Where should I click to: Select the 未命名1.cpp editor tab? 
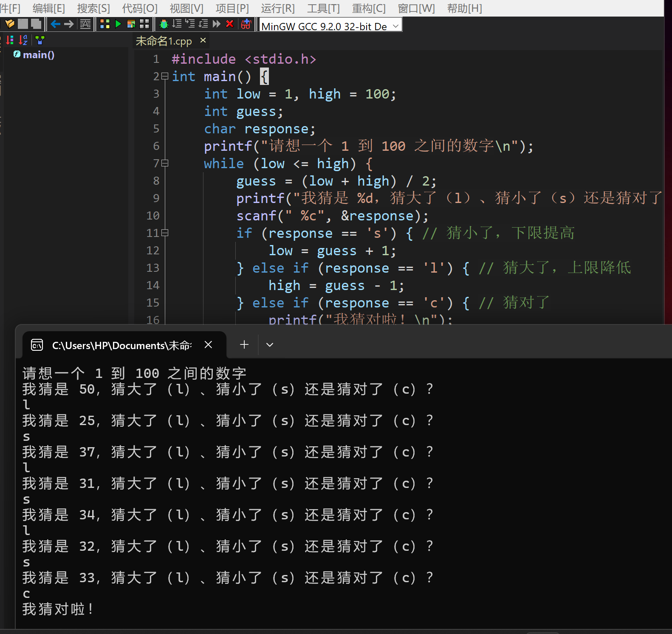[164, 41]
